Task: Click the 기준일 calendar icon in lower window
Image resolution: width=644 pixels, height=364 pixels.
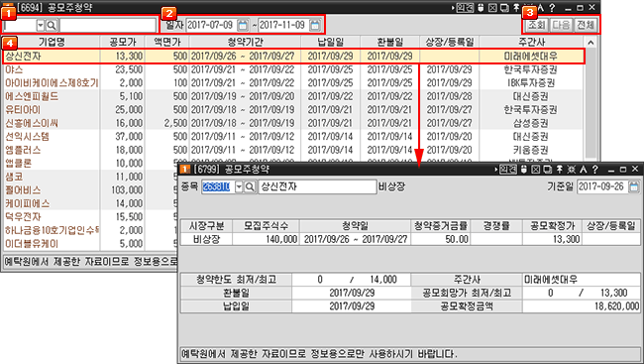Action: pyautogui.click(x=634, y=186)
